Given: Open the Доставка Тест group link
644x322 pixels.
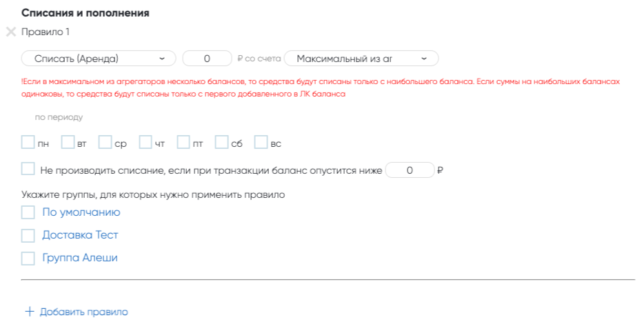Looking at the screenshot, I should click(x=80, y=235).
